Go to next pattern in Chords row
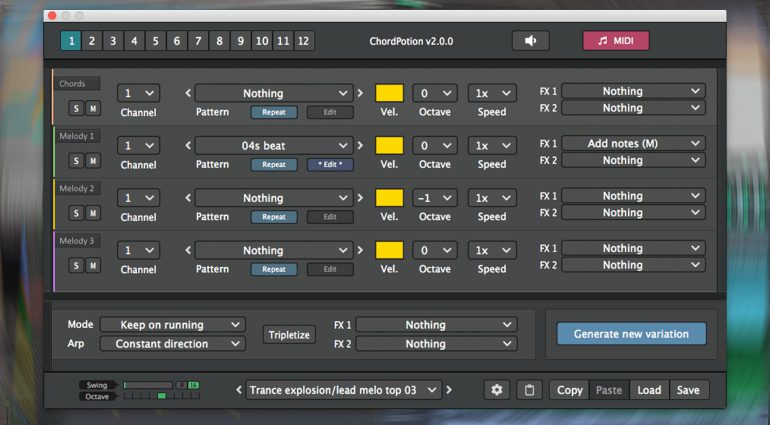 (361, 94)
